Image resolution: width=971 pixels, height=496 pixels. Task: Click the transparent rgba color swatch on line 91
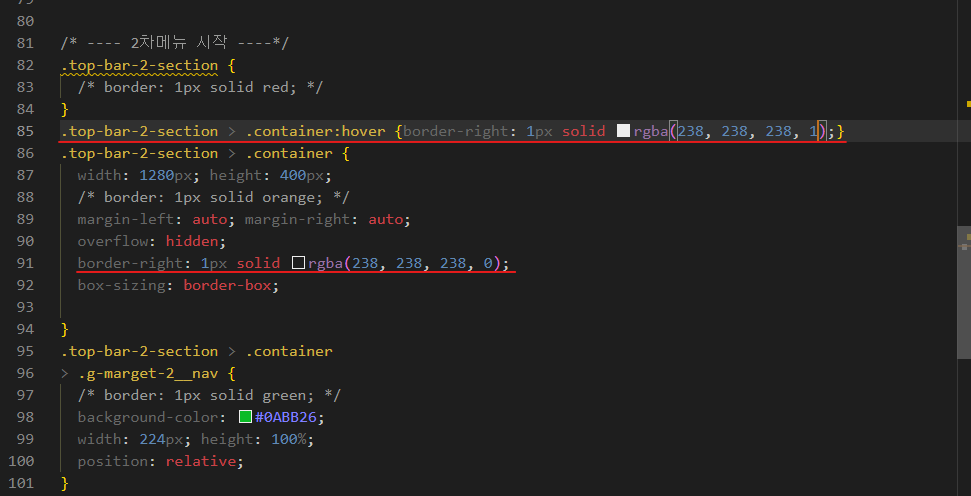298,263
